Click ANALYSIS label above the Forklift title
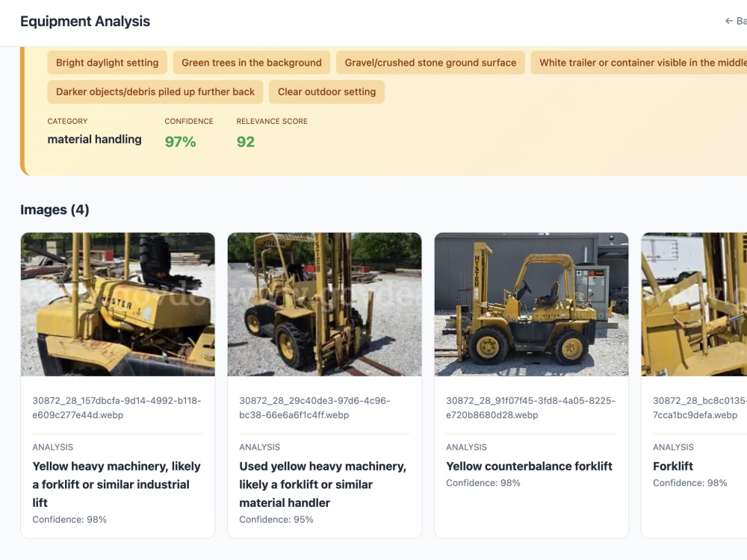Screen dimensions: 747x560 pos(673,447)
